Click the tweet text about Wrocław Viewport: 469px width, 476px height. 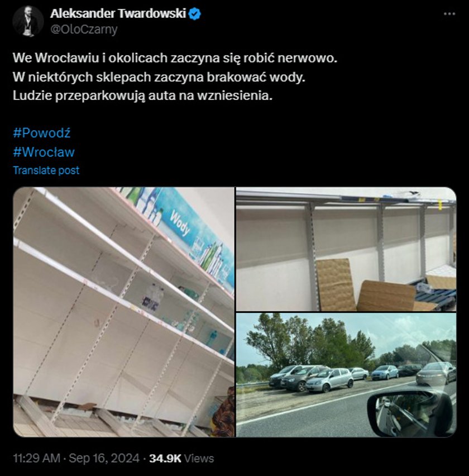tap(175, 77)
